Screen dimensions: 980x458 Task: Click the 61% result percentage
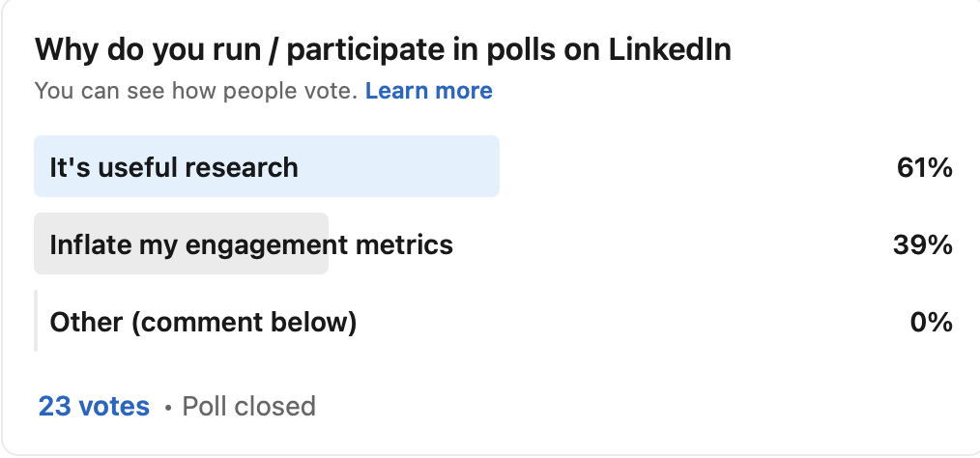pyautogui.click(x=924, y=167)
